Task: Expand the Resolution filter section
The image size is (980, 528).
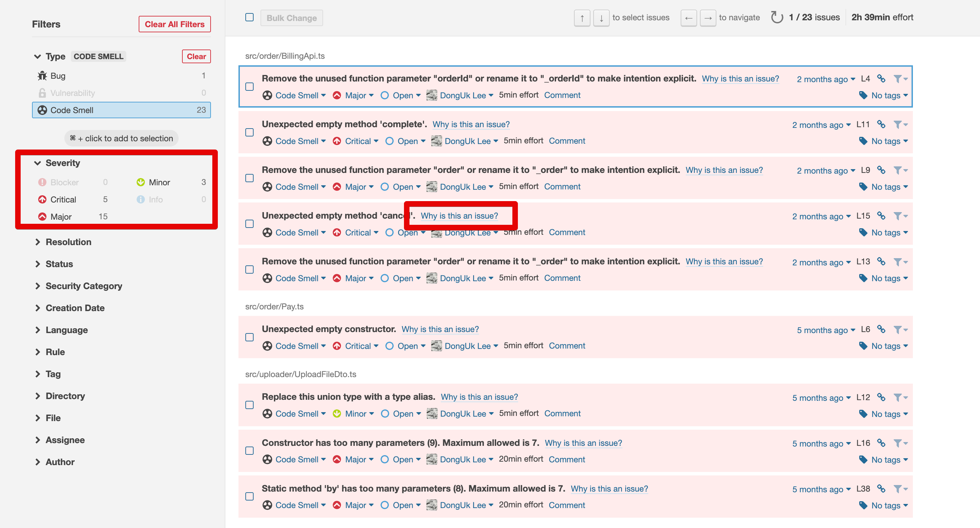Action: pos(68,242)
